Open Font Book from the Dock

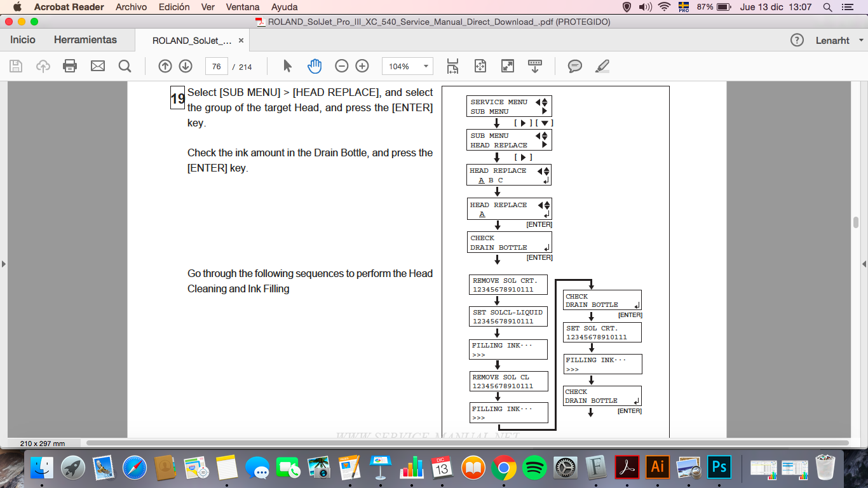tap(596, 468)
